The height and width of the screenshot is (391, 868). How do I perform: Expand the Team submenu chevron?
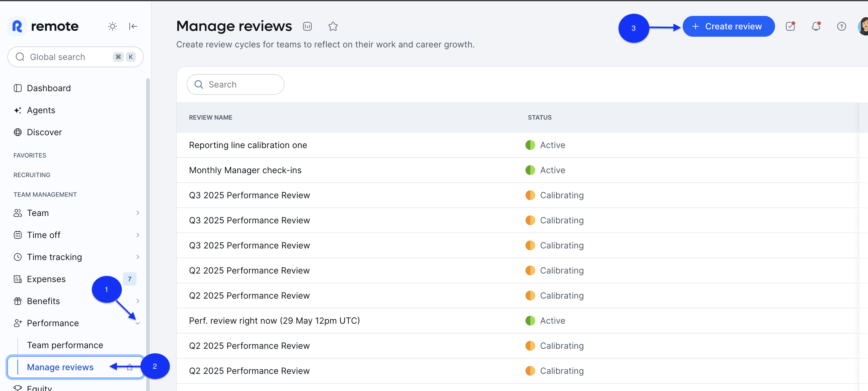click(137, 213)
